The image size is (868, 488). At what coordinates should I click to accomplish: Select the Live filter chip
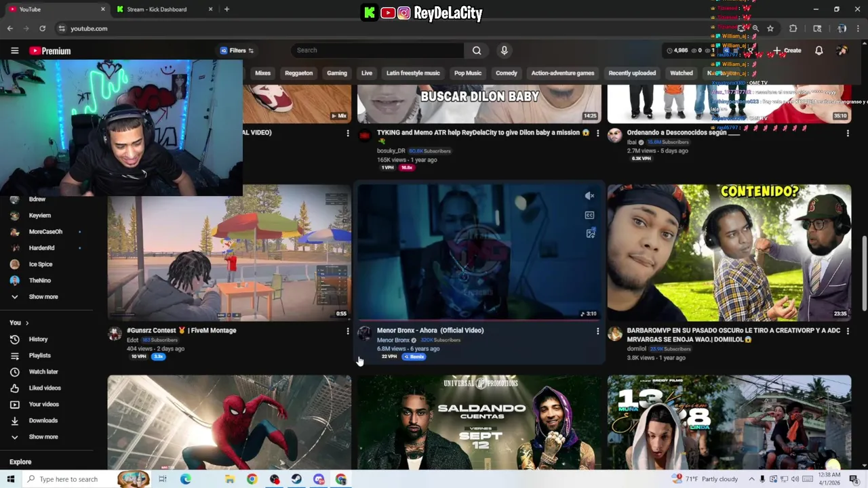coord(366,73)
